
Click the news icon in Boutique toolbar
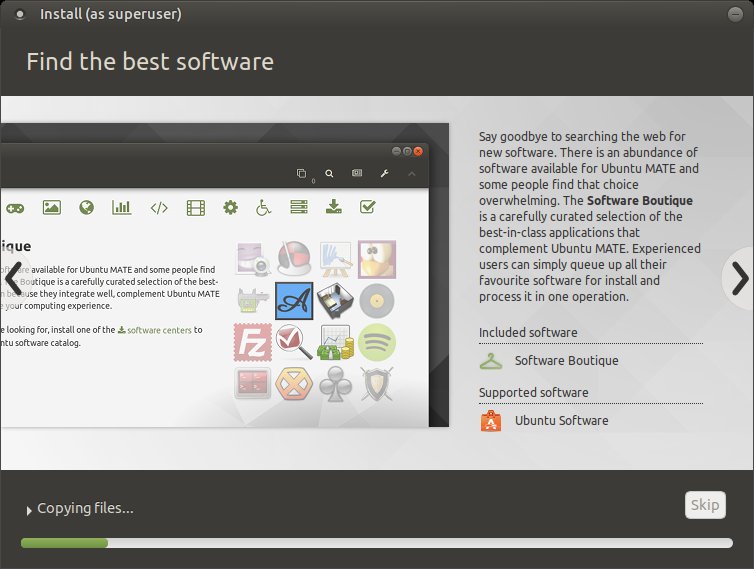tap(357, 173)
